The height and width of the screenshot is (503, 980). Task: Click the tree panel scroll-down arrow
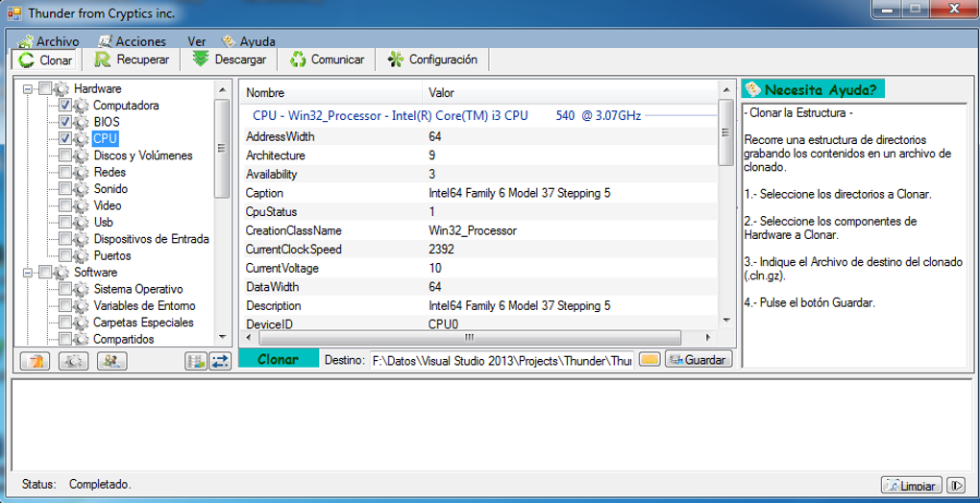coord(223,336)
